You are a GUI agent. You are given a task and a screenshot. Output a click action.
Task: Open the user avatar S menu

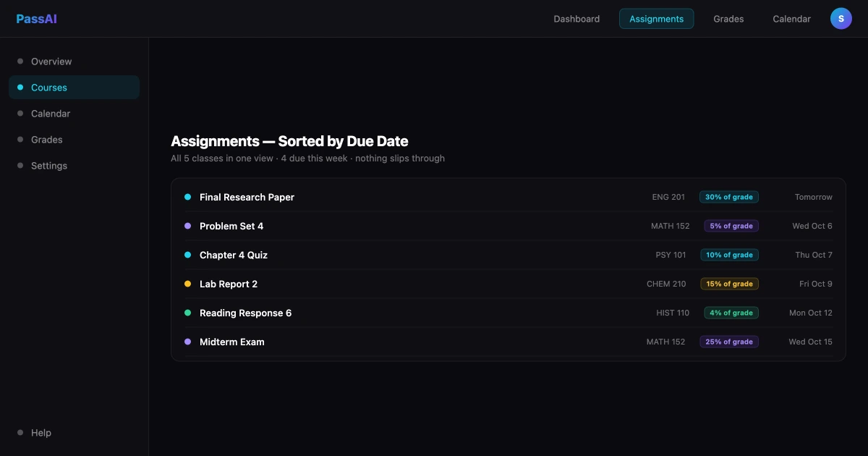[x=841, y=19]
